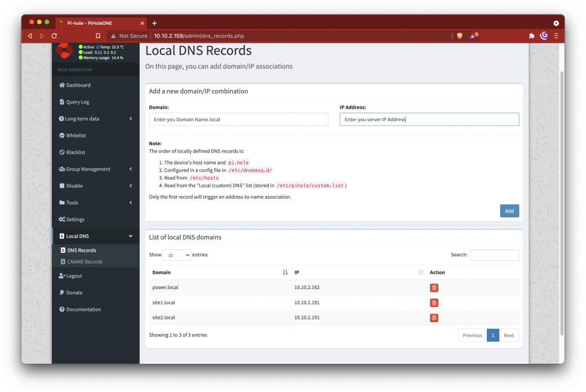Collapse the Local DNS menu

click(95, 236)
